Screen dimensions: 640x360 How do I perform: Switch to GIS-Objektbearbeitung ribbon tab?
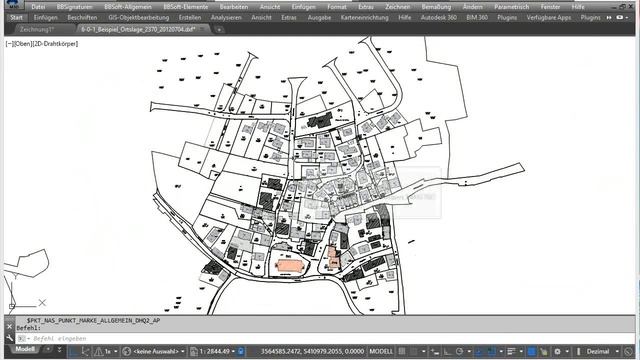[x=138, y=18]
